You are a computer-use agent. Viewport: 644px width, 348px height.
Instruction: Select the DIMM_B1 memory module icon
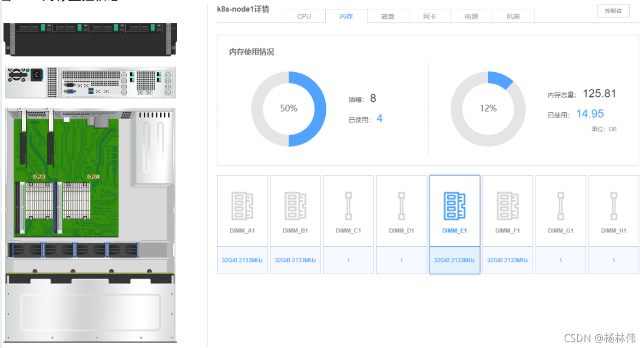[295, 206]
